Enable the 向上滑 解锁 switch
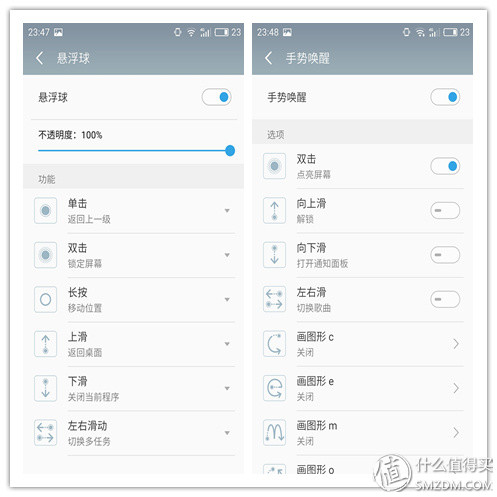This screenshot has width=497, height=497. (445, 210)
